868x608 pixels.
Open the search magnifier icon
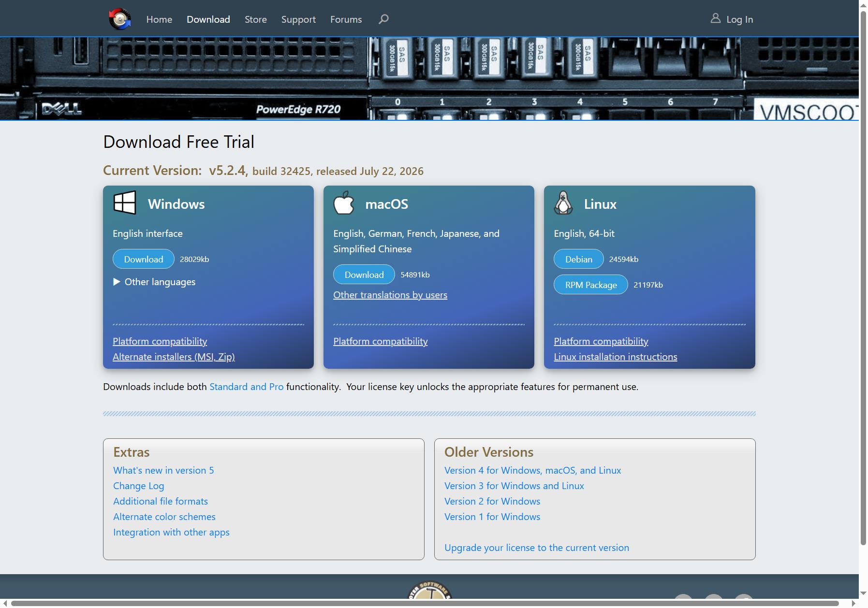pos(383,19)
